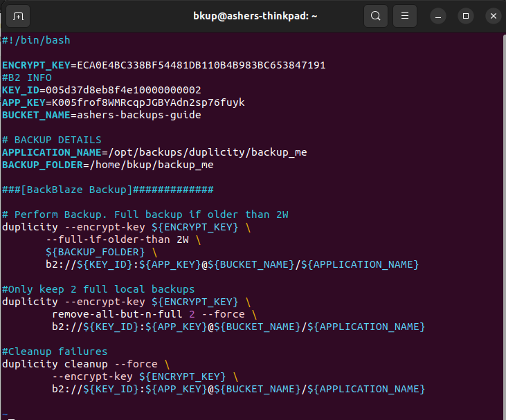This screenshot has height=420, width=506.
Task: Click the terminal search icon
Action: [x=375, y=16]
